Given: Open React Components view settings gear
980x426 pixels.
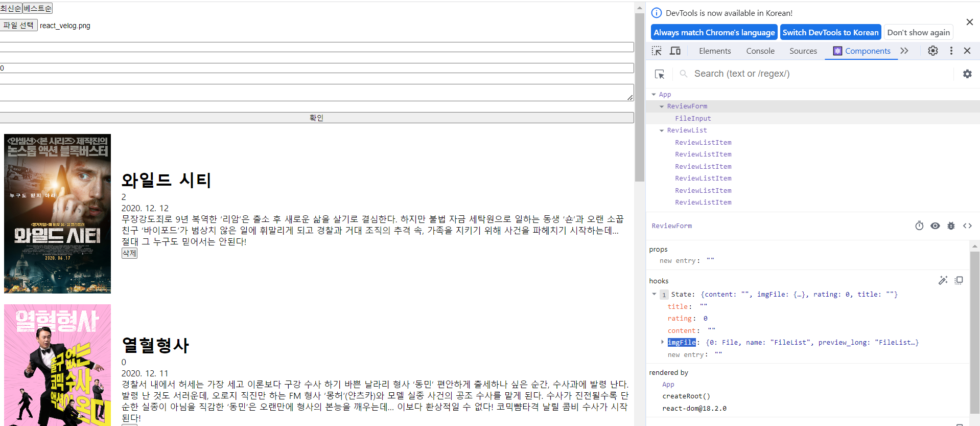Looking at the screenshot, I should click(967, 74).
